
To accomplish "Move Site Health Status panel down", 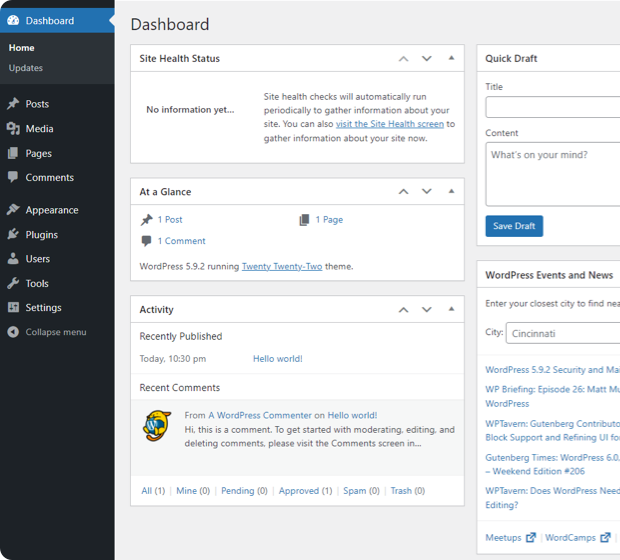I will (427, 59).
